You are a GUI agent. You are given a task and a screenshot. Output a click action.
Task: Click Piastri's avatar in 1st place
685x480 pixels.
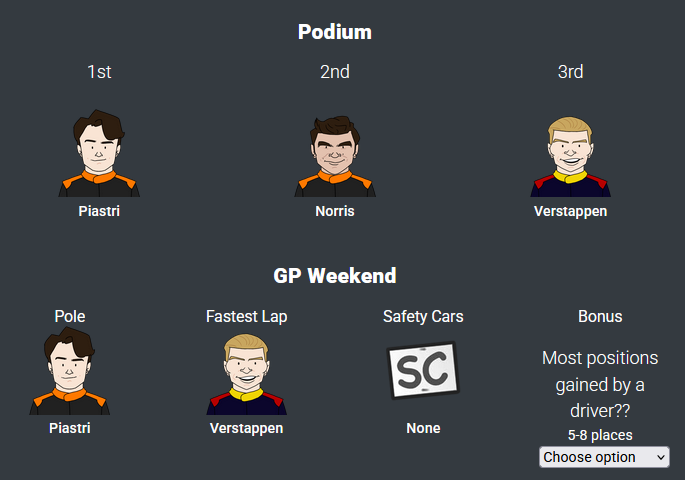point(99,154)
